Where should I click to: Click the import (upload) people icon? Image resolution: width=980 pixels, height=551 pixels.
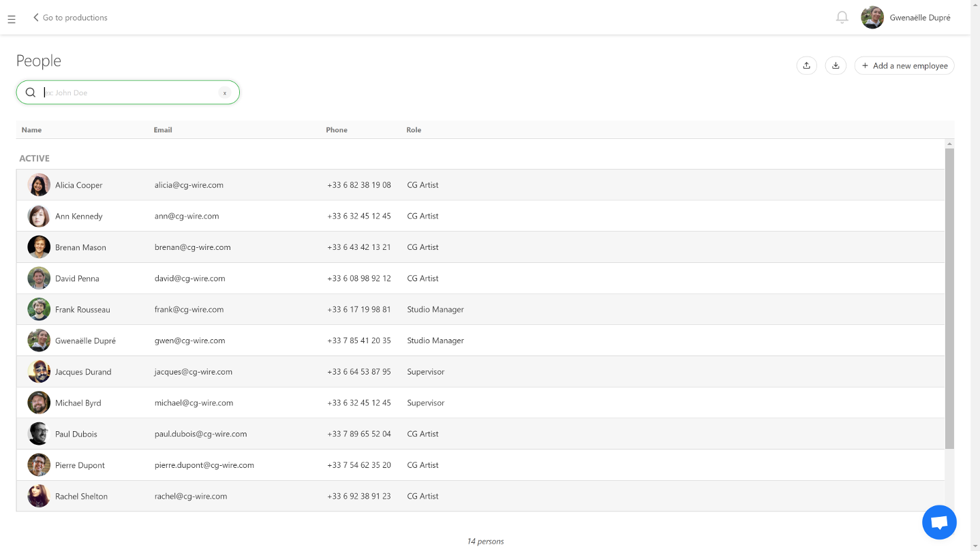(x=806, y=65)
